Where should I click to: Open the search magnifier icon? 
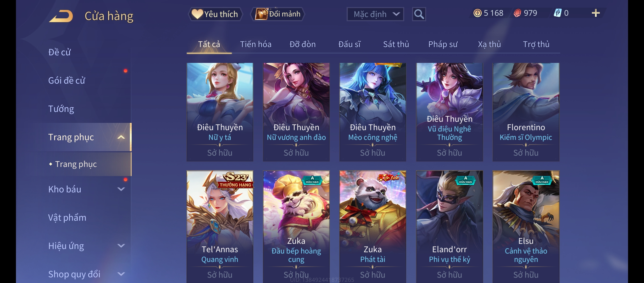pyautogui.click(x=419, y=14)
